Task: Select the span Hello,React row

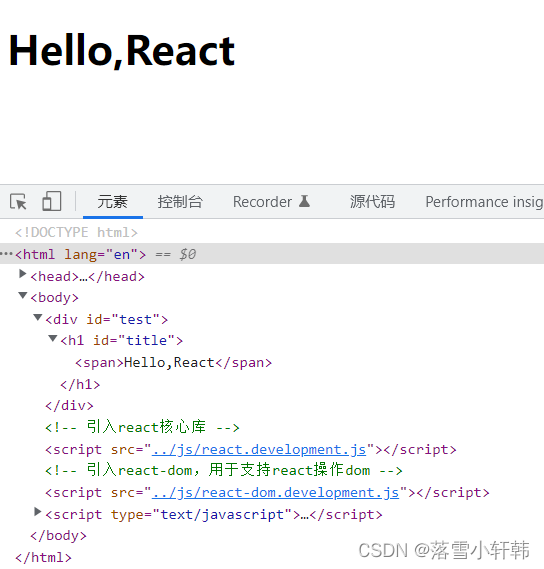Action: 173,363
